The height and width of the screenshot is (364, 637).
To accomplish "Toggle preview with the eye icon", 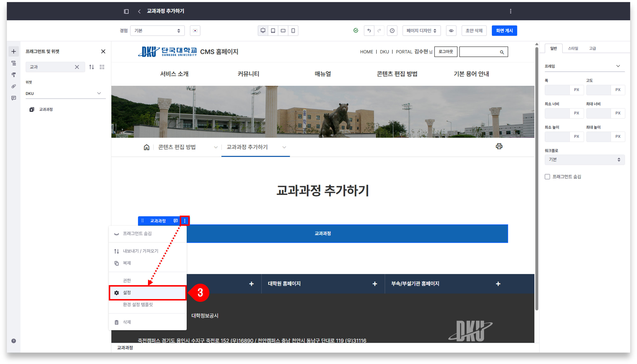I will (x=451, y=31).
